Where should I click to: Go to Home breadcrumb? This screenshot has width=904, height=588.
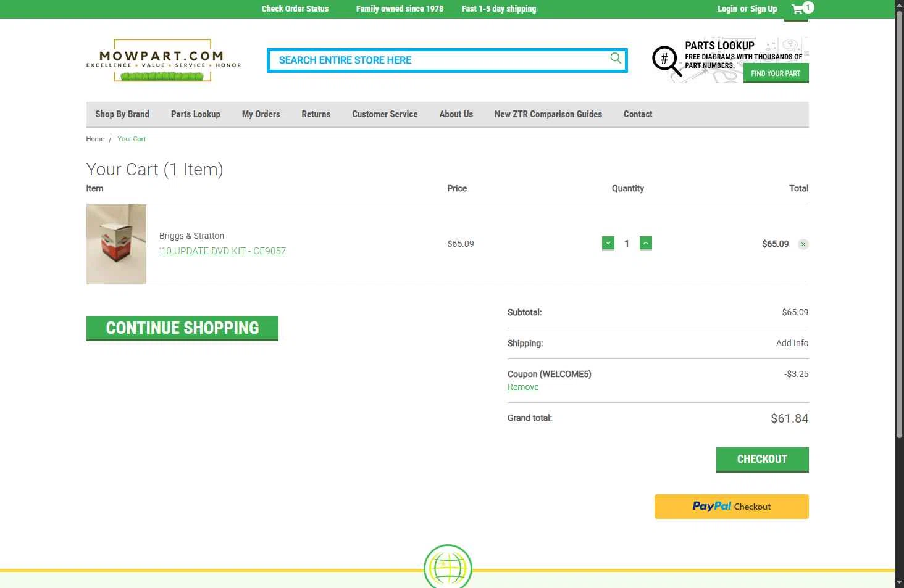point(95,139)
